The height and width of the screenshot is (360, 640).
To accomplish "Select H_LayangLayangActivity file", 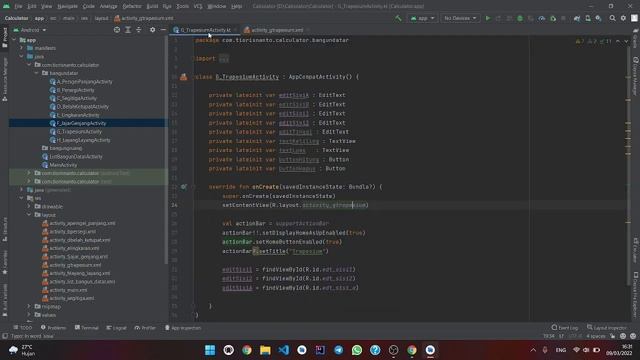I will point(80,140).
